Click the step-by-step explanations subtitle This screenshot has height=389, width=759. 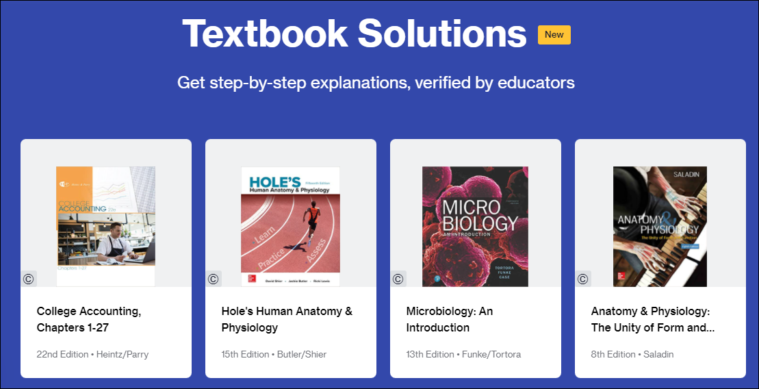(x=376, y=83)
